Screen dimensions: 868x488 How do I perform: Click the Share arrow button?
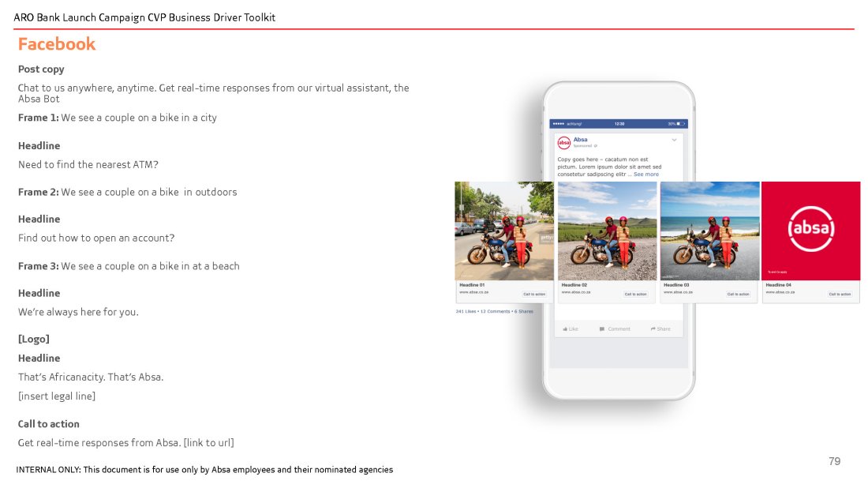point(660,329)
